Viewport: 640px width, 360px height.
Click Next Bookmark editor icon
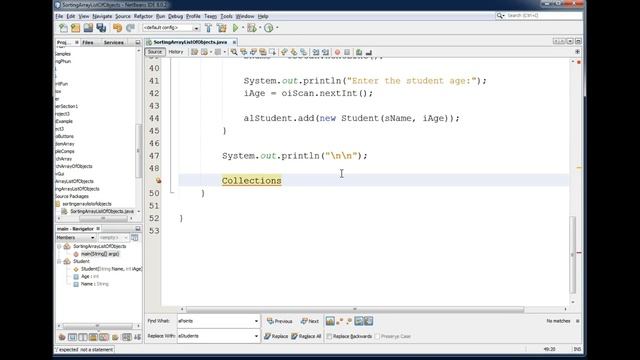click(x=293, y=52)
